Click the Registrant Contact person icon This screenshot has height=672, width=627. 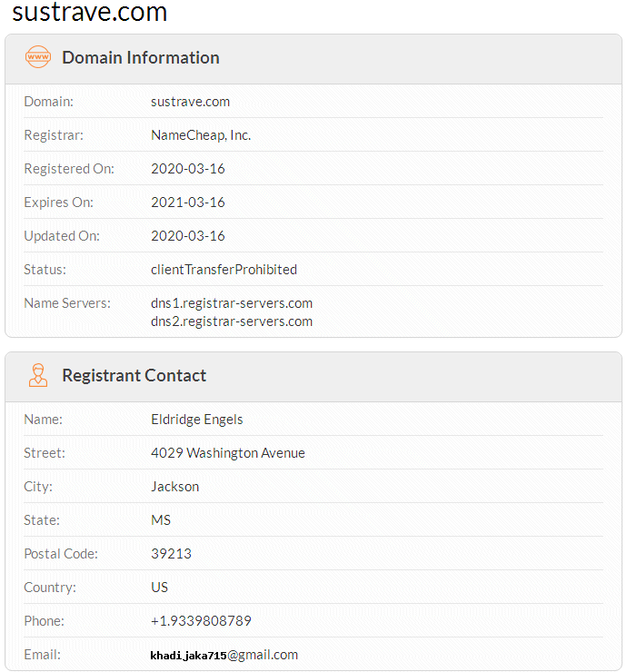point(38,375)
